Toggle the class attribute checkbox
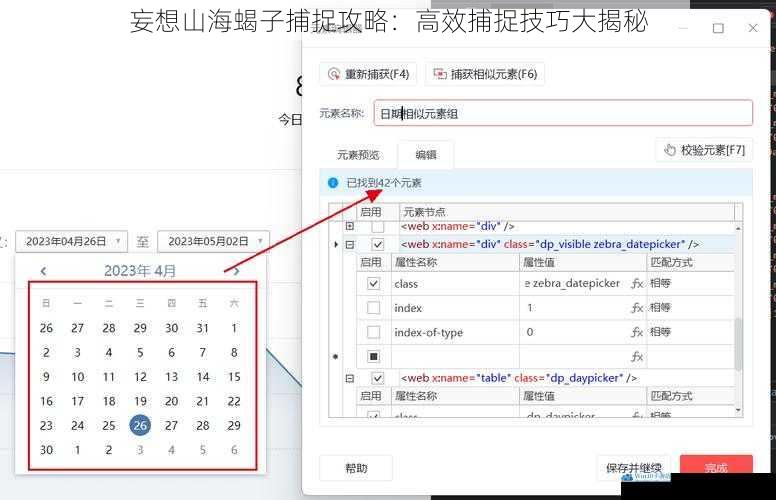This screenshot has height=500, width=776. [x=374, y=284]
